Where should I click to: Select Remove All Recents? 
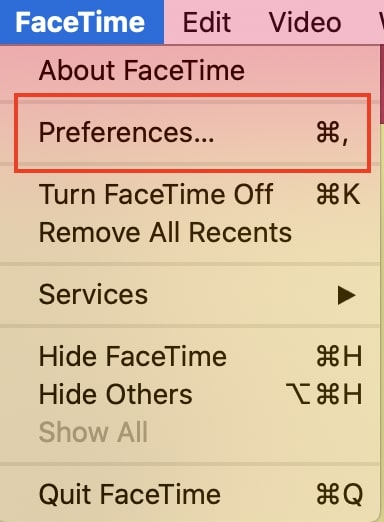point(190,232)
